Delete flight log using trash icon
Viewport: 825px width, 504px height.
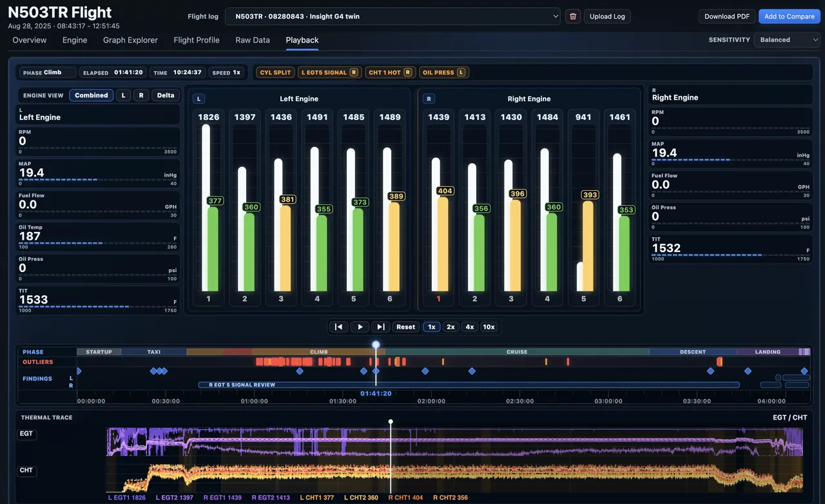[572, 16]
